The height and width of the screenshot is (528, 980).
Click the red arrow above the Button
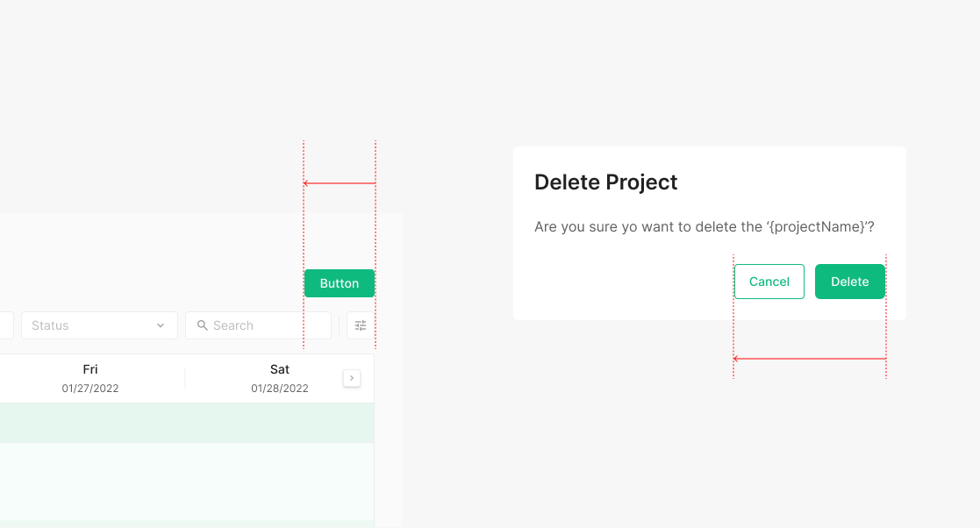point(339,183)
